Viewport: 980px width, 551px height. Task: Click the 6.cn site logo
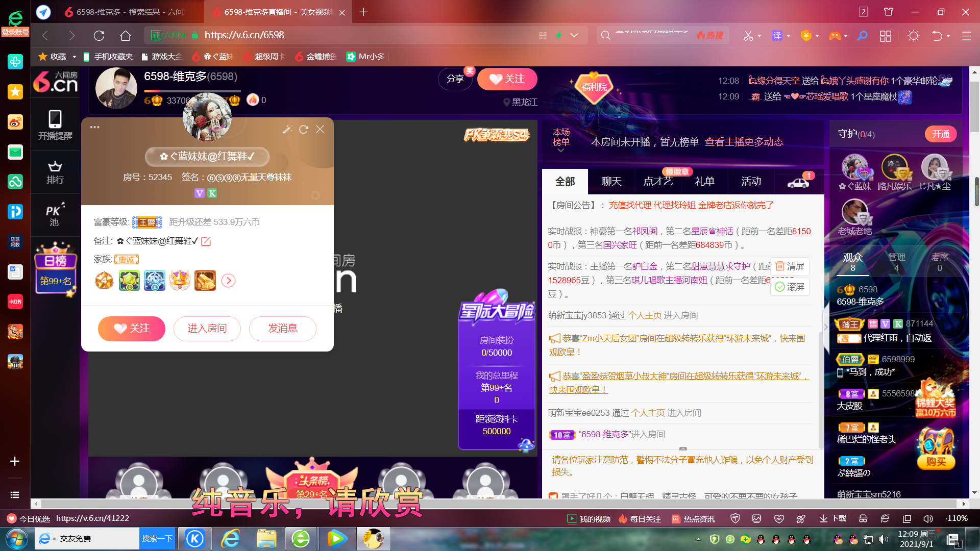pyautogui.click(x=56, y=82)
